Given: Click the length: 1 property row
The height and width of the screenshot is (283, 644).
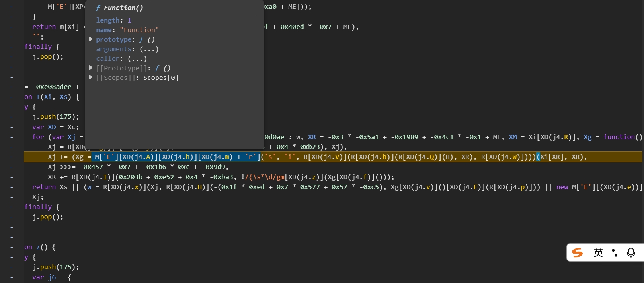Looking at the screenshot, I should (113, 20).
